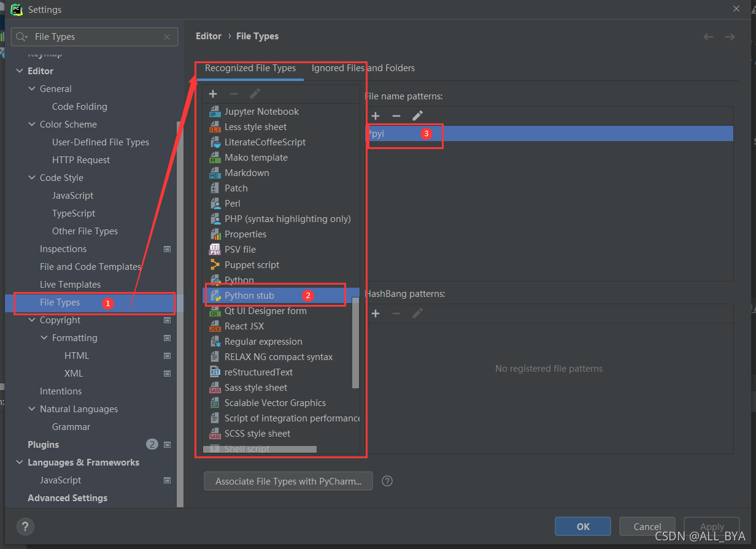Switch to Recognized File Types tab

pyautogui.click(x=250, y=68)
